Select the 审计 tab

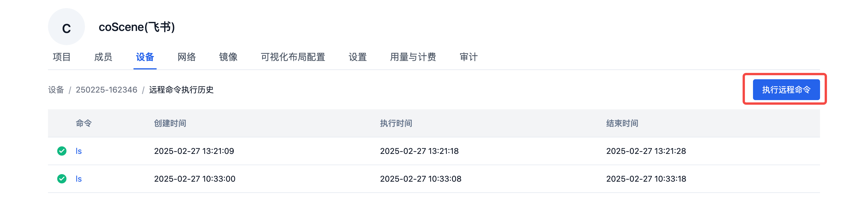click(468, 57)
